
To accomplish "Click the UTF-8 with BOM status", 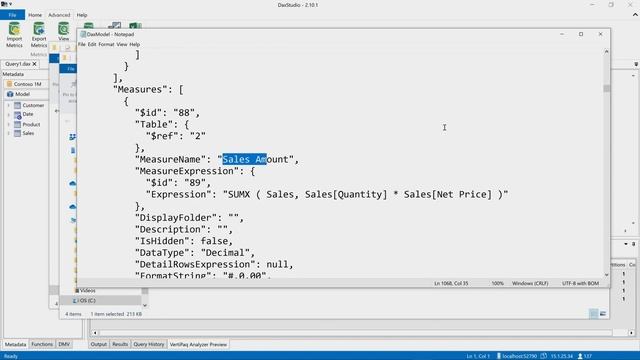I will pyautogui.click(x=580, y=283).
